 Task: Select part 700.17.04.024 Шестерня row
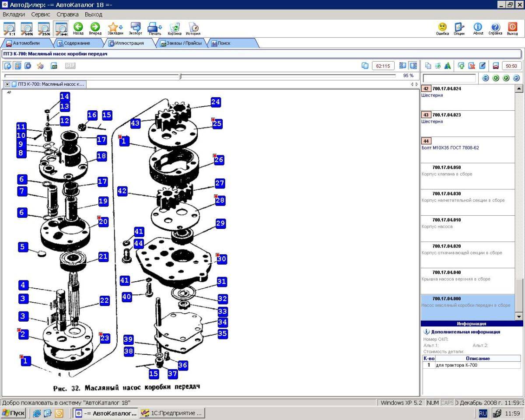[468, 98]
